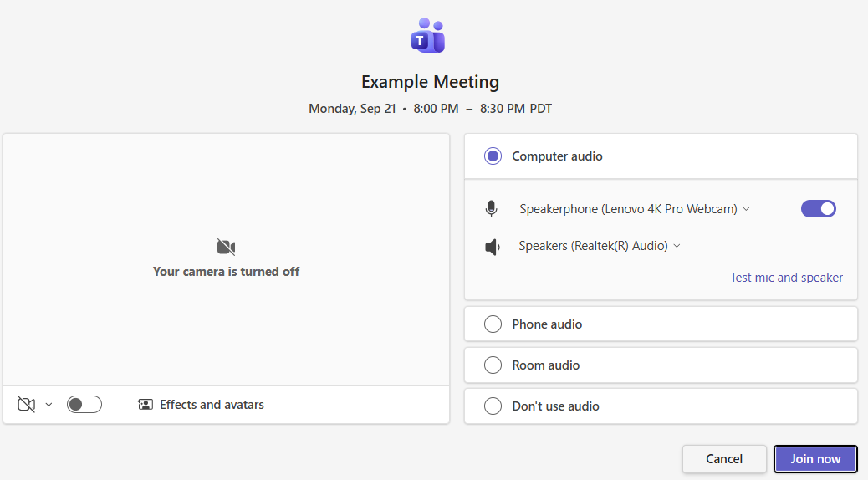Click the Room audio label
The height and width of the screenshot is (480, 868).
click(x=546, y=365)
